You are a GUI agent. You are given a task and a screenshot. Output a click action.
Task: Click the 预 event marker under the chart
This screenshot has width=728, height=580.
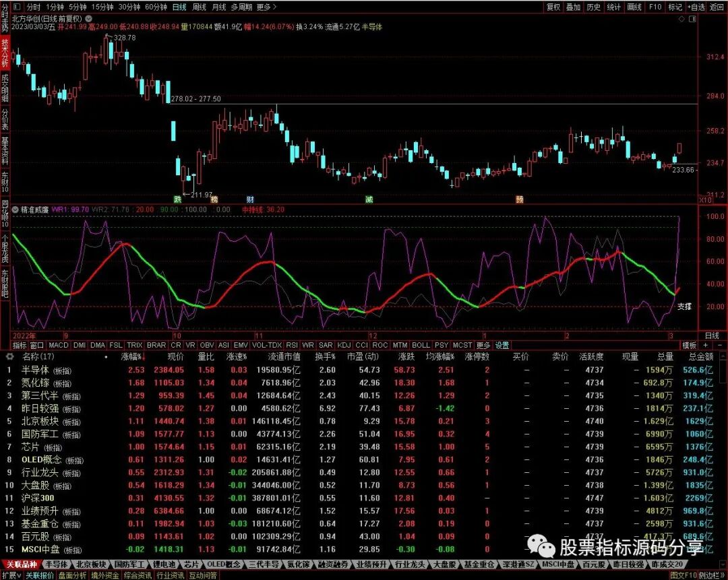(x=520, y=199)
